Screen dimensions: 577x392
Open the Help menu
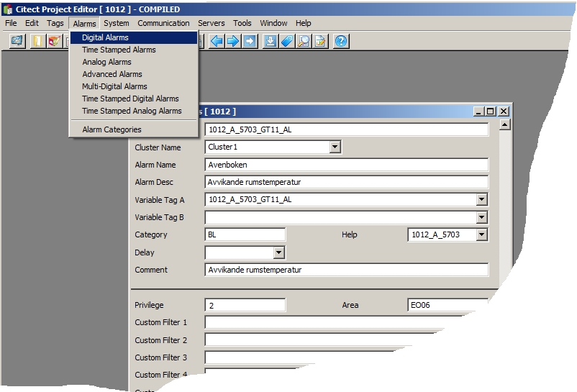click(303, 23)
